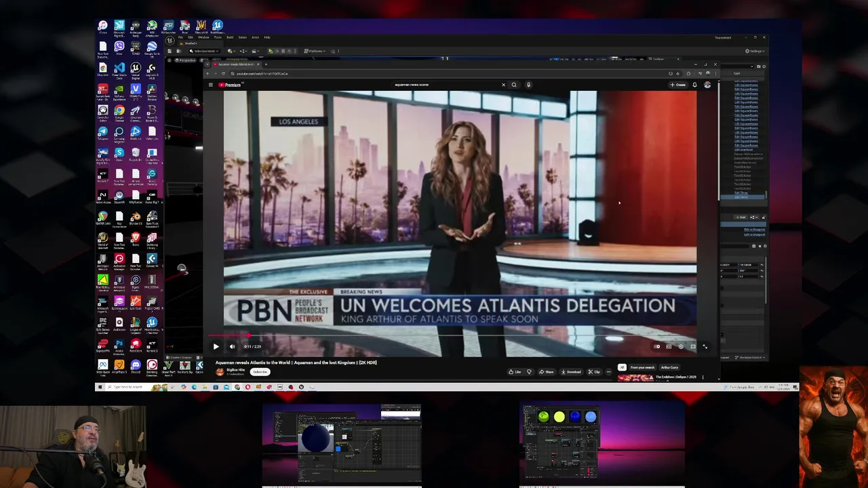This screenshot has height=488, width=868.
Task: Start Play in Unreal toolbar
Action: (271, 51)
